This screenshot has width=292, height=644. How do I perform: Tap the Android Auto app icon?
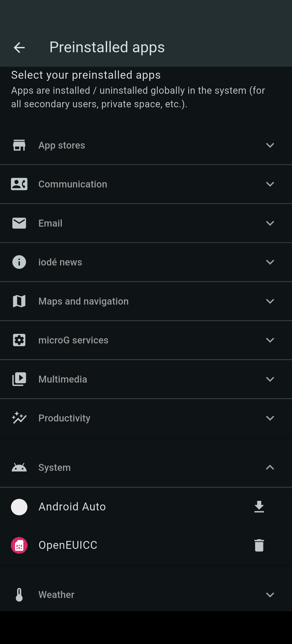19,507
